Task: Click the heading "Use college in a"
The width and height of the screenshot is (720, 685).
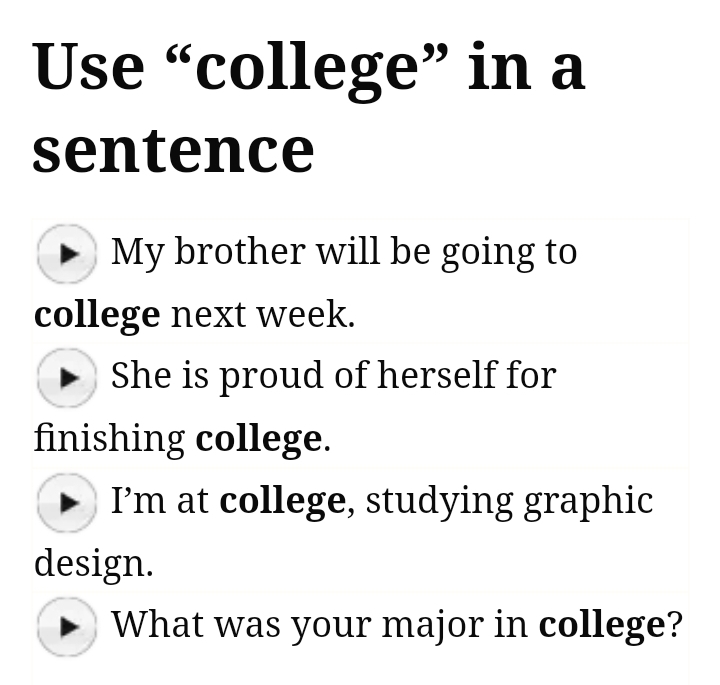Action: pyautogui.click(x=308, y=68)
